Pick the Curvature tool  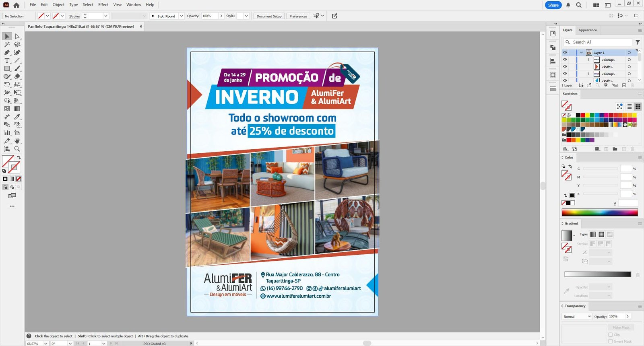(x=17, y=52)
